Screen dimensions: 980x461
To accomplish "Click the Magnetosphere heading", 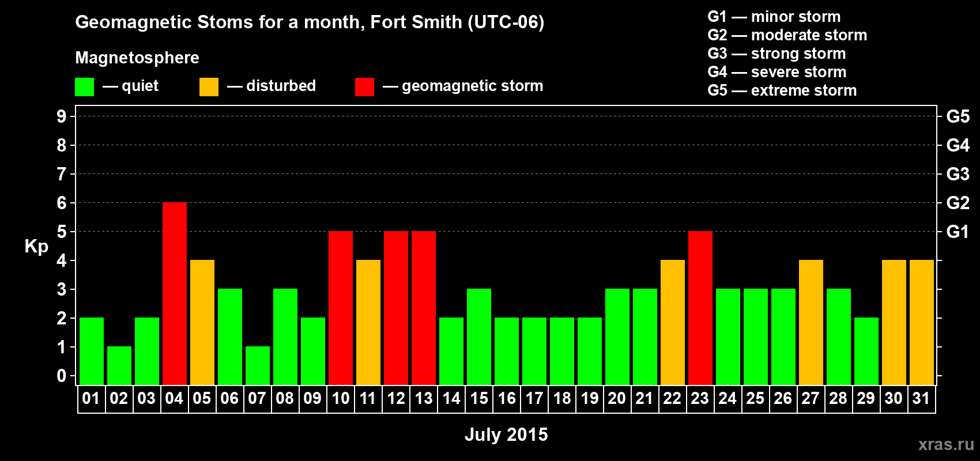I will point(137,58).
